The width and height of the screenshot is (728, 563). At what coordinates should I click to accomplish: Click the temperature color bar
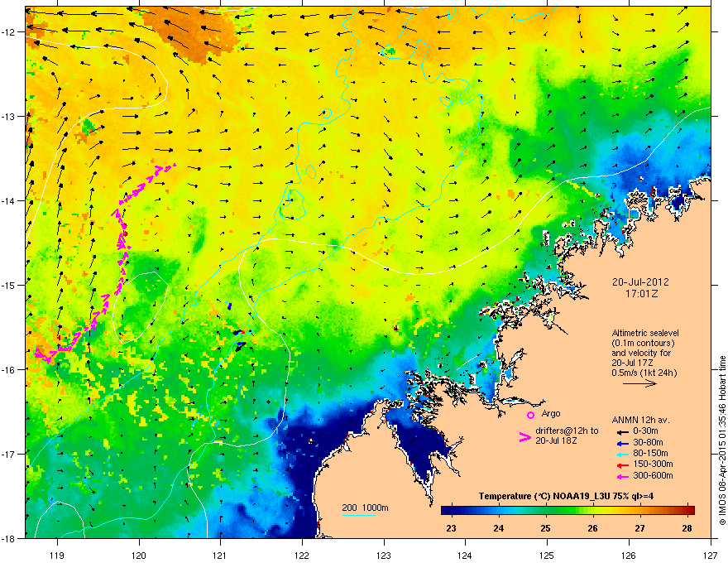[x=568, y=510]
